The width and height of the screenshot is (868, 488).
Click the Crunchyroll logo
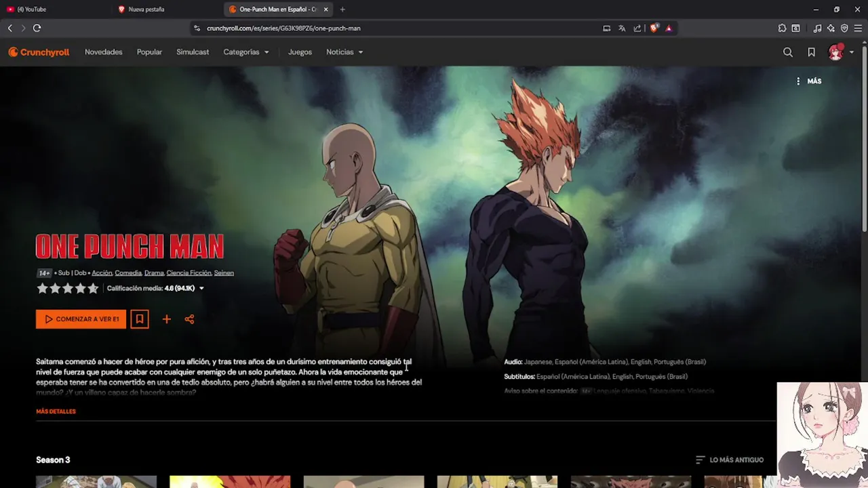(39, 52)
